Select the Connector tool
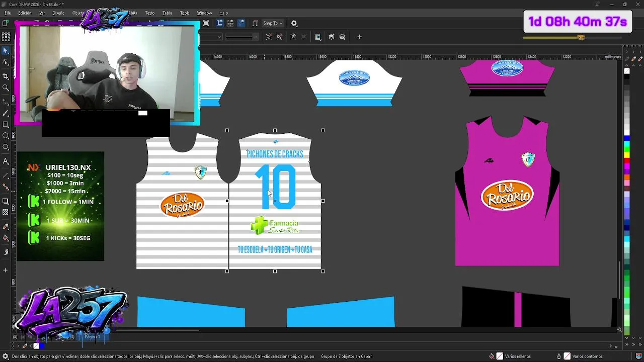Viewport: 644px width, 362px height. pos(6,187)
